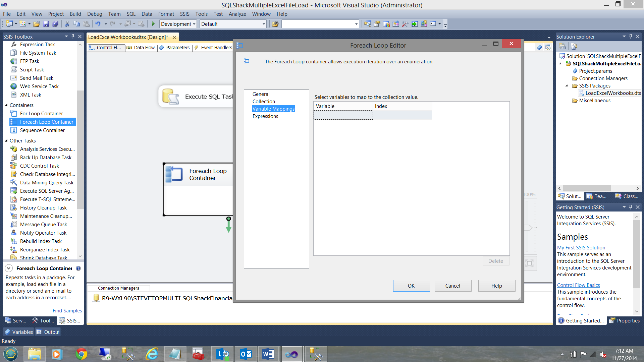The height and width of the screenshot is (362, 644).
Task: Open the SSIS menu
Action: tap(184, 14)
